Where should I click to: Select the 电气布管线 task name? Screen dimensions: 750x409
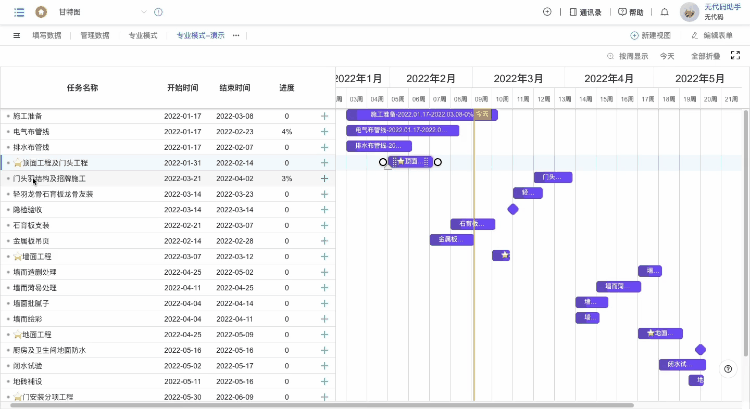(x=31, y=132)
